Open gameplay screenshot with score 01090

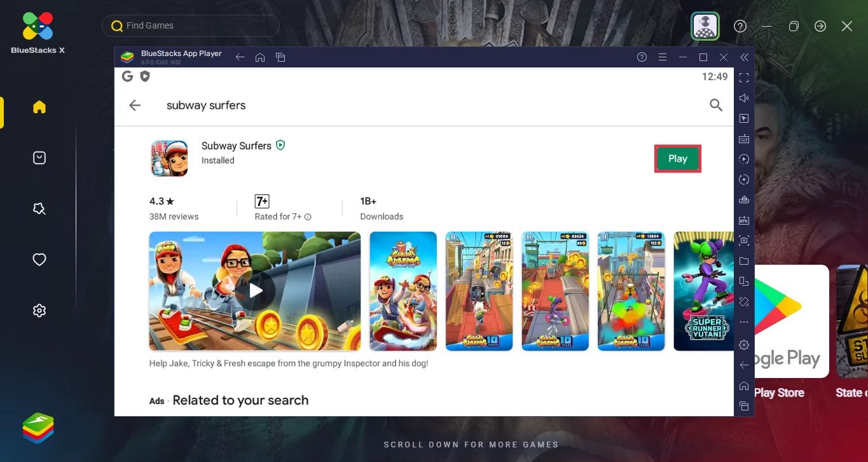479,291
